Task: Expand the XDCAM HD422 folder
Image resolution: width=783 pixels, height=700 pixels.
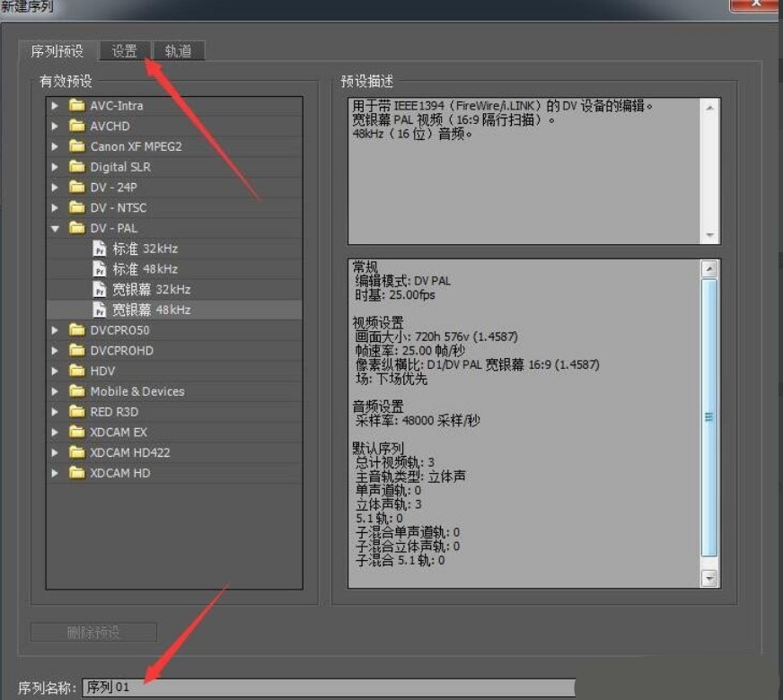Action: pyautogui.click(x=55, y=452)
